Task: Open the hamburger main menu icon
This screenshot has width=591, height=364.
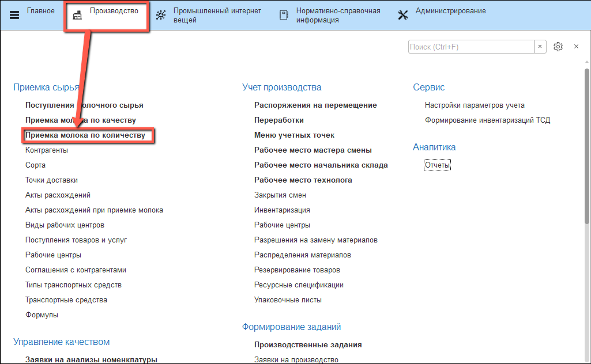Action: [14, 15]
